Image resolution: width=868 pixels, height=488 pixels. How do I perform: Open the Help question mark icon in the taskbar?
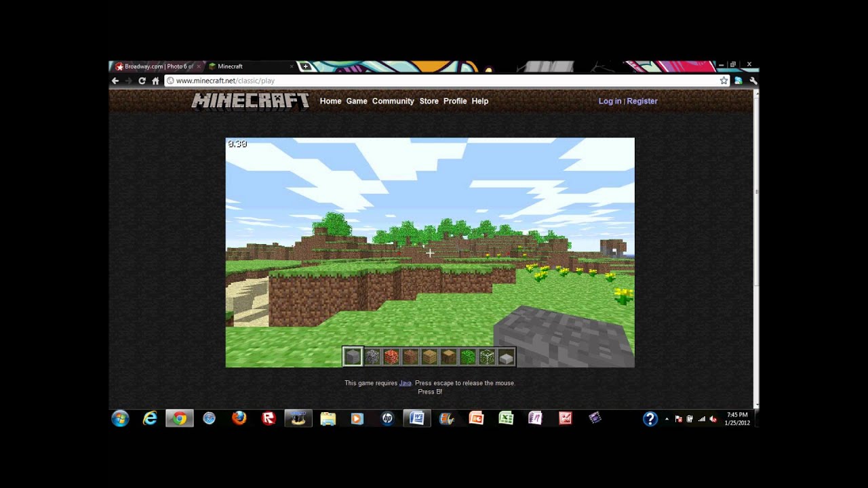[650, 419]
